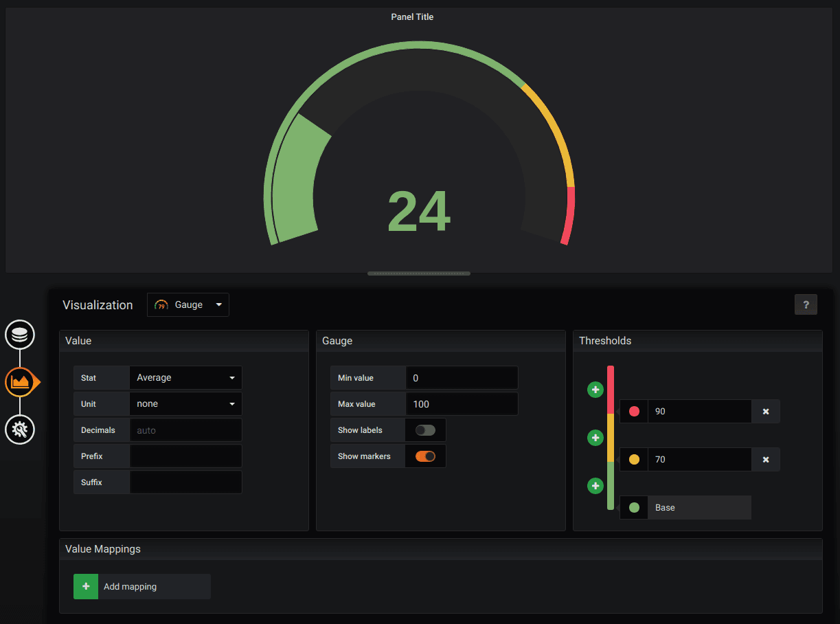The width and height of the screenshot is (840, 624).
Task: Add threshold between 90 and 70
Action: point(595,438)
